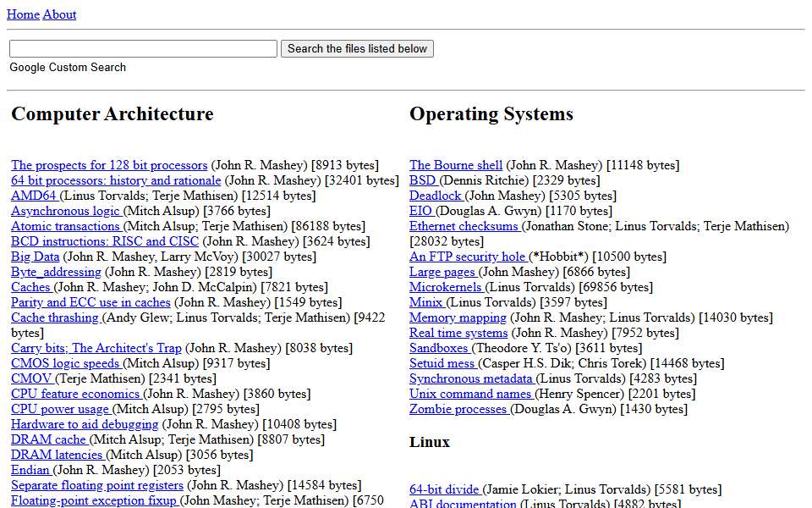Open the Ethernet checksums link

point(465,227)
